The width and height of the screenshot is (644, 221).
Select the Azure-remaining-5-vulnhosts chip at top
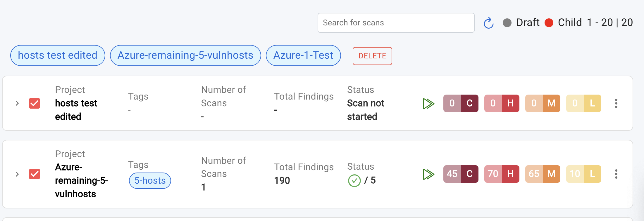pos(185,55)
